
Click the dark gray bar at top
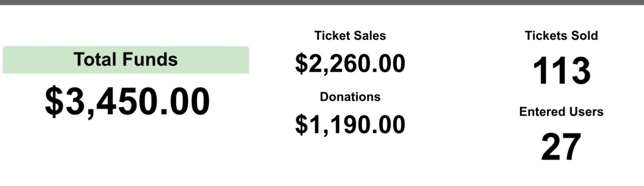pos(322,2)
